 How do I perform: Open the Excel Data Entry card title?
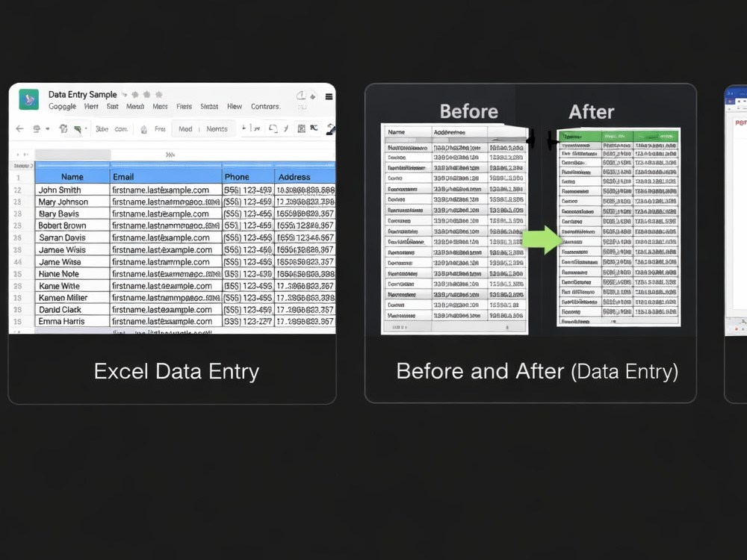coord(176,371)
